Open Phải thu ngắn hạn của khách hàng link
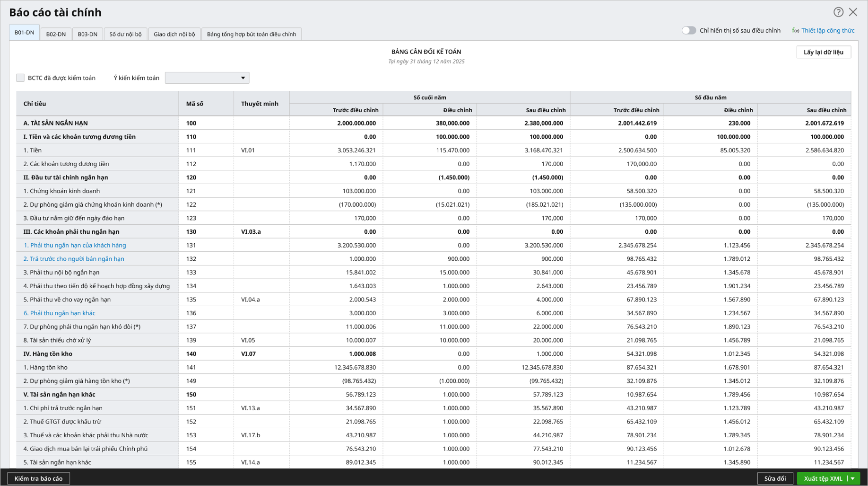 click(x=75, y=245)
